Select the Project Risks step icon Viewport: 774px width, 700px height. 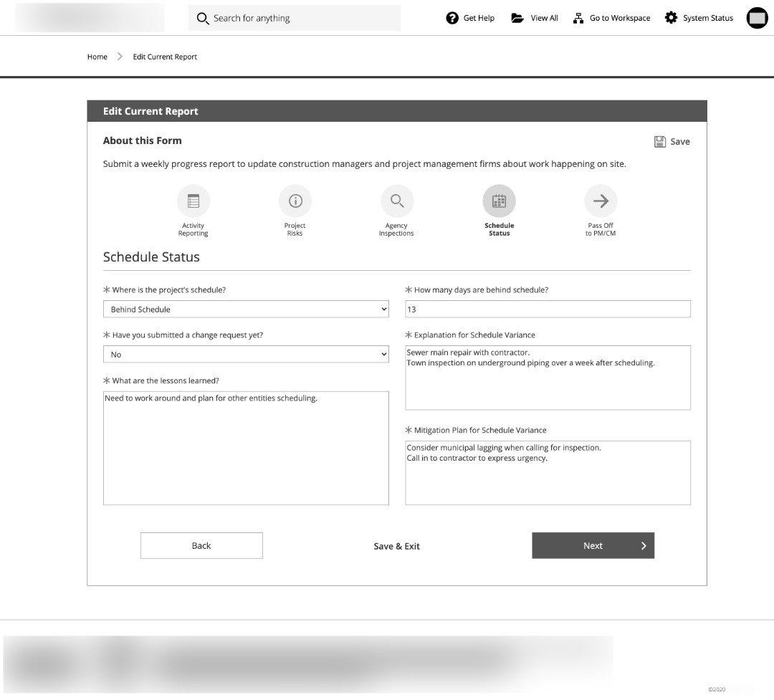click(x=295, y=201)
